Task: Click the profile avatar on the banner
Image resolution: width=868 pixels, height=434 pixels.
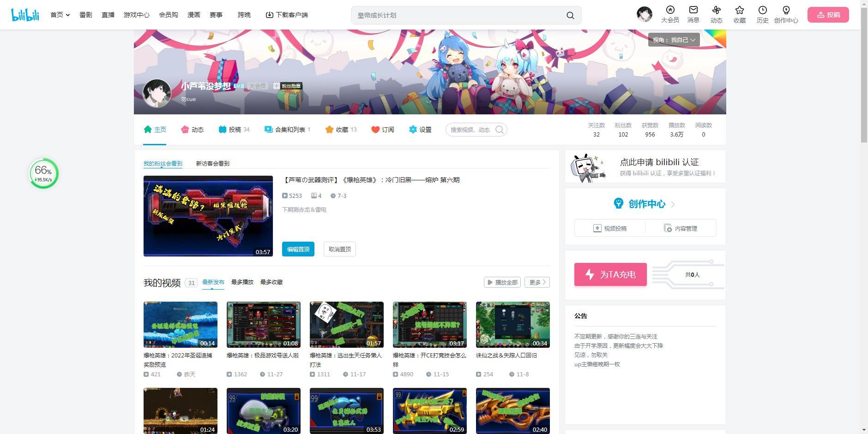Action: (x=157, y=93)
